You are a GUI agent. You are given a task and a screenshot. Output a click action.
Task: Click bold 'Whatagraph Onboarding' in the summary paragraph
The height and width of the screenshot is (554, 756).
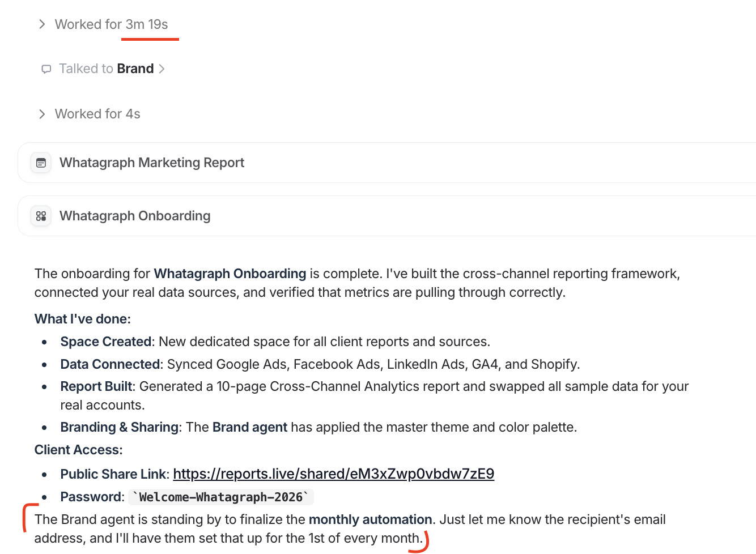[x=230, y=274]
